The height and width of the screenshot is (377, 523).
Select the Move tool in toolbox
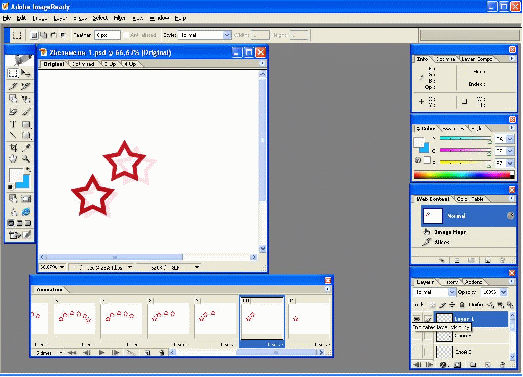point(26,73)
